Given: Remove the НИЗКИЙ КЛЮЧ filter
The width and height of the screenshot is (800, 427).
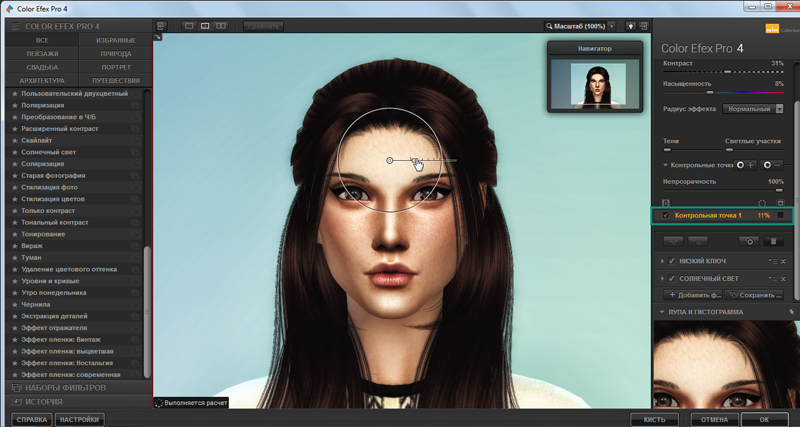Looking at the screenshot, I should click(783, 261).
